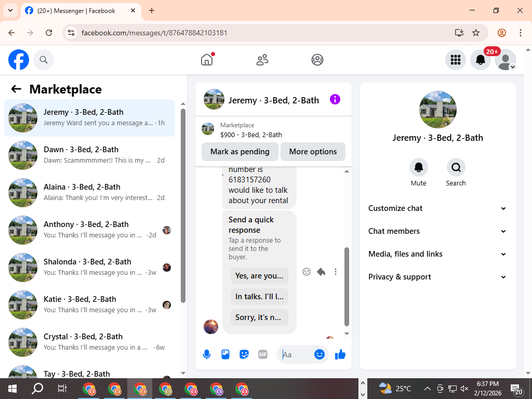This screenshot has height=399, width=532.
Task: Mute the conversation with the bell icon
Action: (x=419, y=167)
